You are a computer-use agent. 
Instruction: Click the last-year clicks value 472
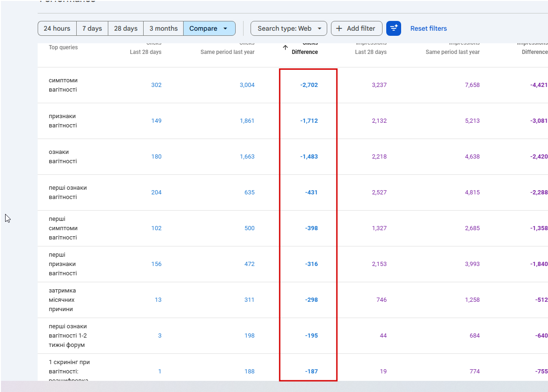point(250,264)
